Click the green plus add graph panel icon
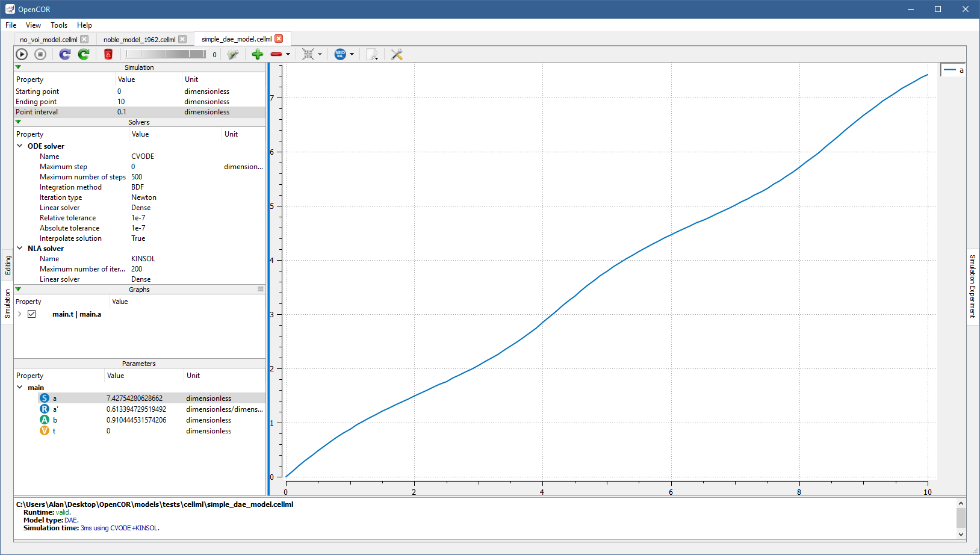Viewport: 980px width, 555px height. coord(258,54)
